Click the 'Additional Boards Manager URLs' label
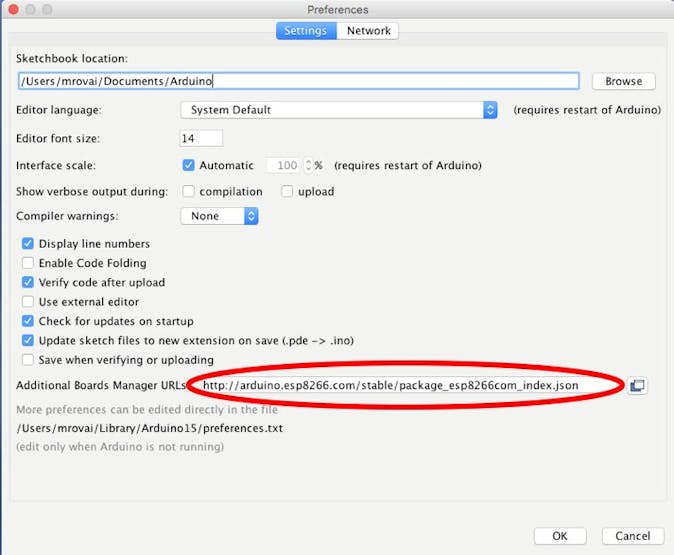674x555 pixels. pos(101,385)
